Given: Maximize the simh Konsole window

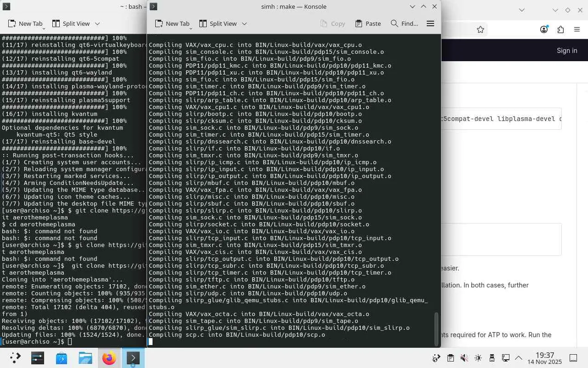Looking at the screenshot, I should click(424, 6).
